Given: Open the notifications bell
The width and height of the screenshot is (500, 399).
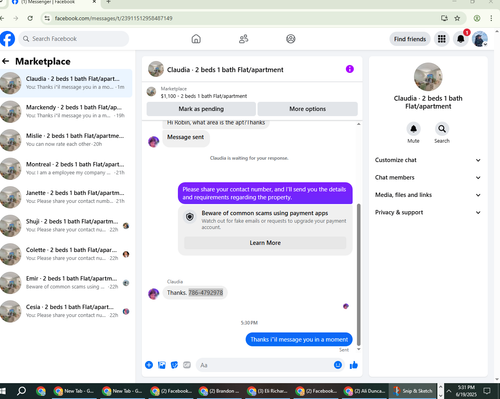Looking at the screenshot, I should point(461,39).
